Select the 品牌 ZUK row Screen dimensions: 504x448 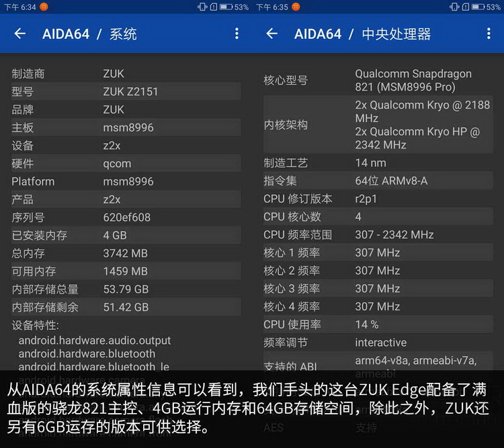coord(126,109)
